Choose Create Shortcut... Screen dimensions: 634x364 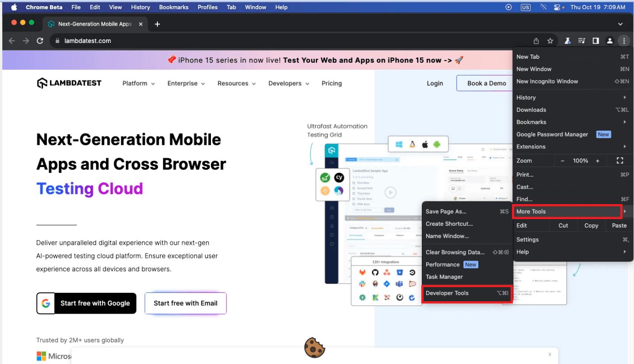(x=467, y=224)
